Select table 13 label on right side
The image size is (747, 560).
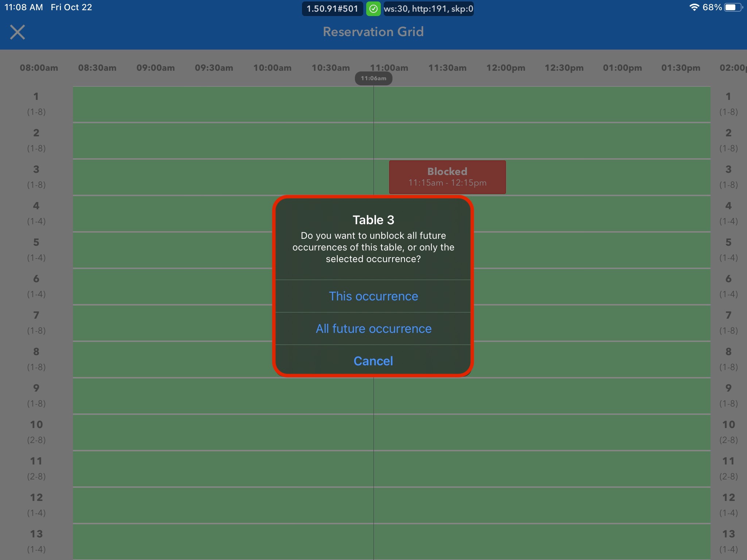(x=728, y=541)
